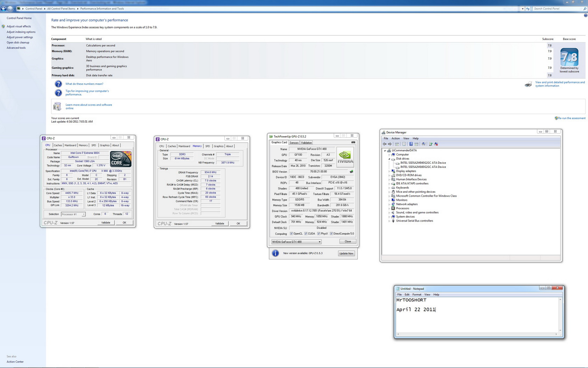The image size is (588, 368).
Task: Toggle the CUDA checkbox in GPU-Z
Action: coord(306,234)
